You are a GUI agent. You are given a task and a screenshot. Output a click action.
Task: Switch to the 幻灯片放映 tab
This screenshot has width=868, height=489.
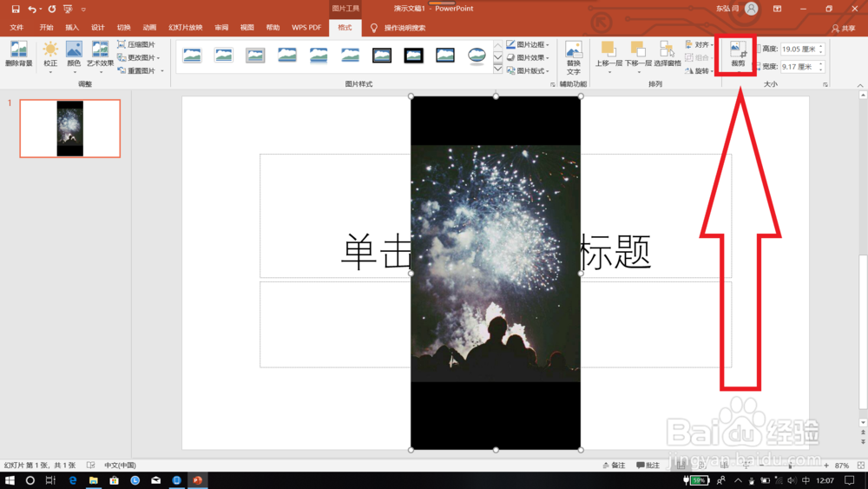pos(186,28)
